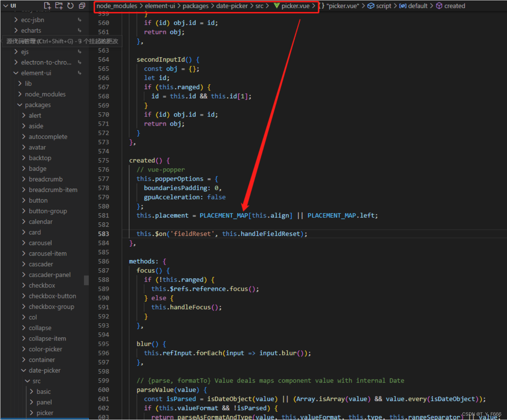Open the card package folder
Viewport: 507px width, 420px height.
pos(35,232)
